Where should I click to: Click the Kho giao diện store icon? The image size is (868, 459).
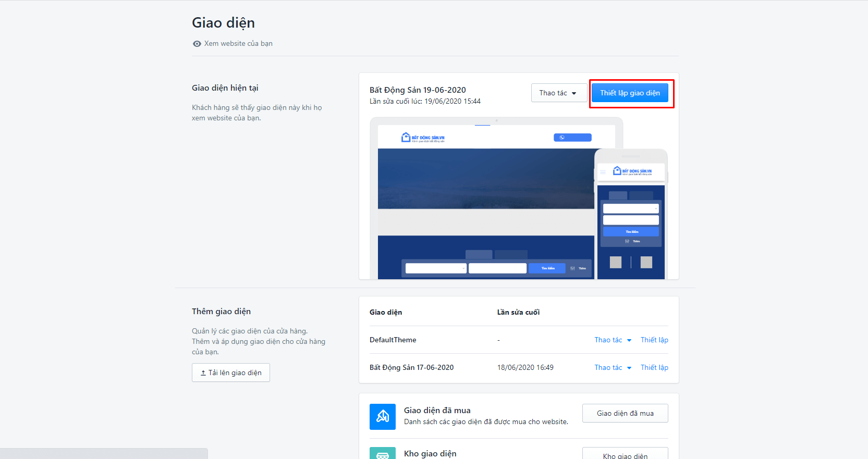point(383,453)
